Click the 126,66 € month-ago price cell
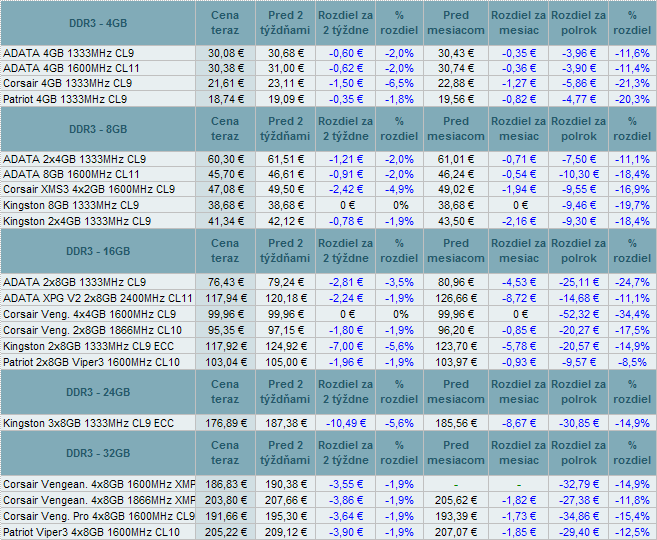The width and height of the screenshot is (657, 540). (456, 298)
